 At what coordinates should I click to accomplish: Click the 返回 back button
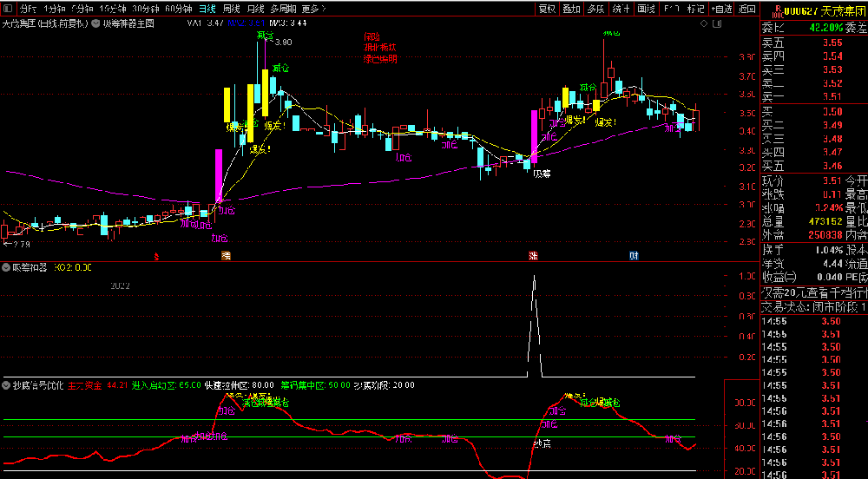click(747, 9)
